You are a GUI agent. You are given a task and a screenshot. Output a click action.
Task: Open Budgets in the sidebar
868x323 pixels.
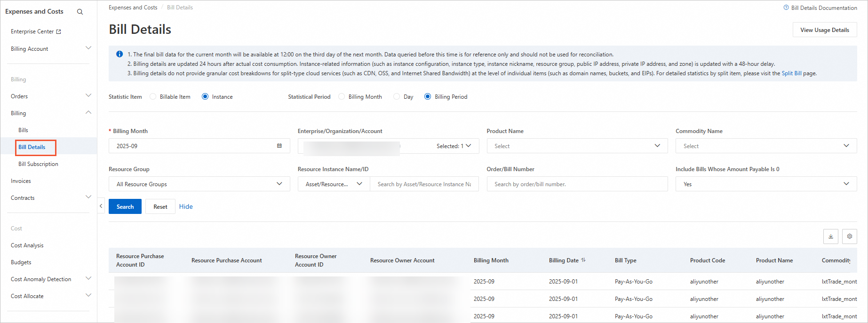coord(21,262)
